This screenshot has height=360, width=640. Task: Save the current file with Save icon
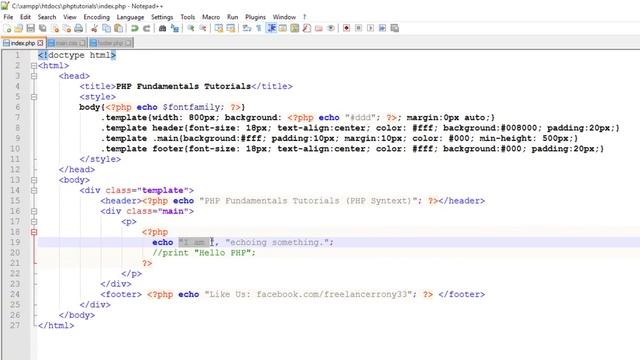[x=31, y=28]
